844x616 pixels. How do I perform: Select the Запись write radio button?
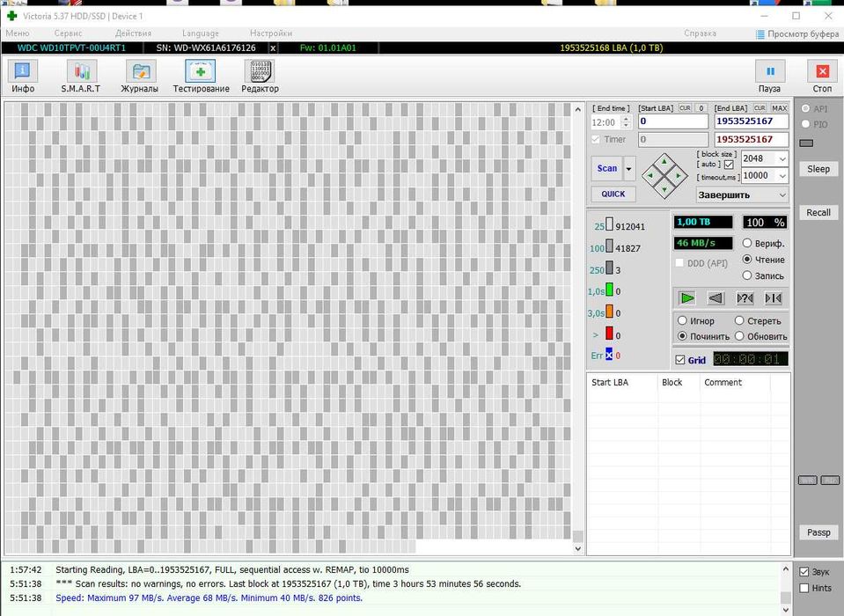coord(747,275)
